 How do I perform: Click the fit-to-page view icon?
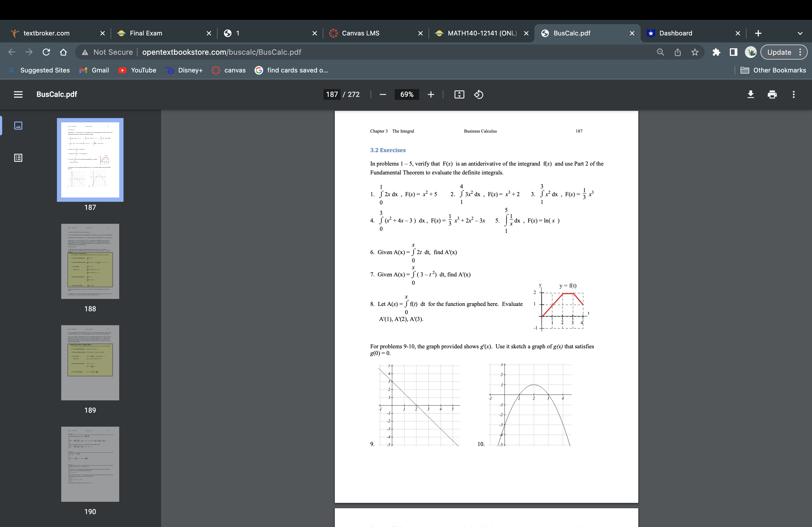(x=459, y=94)
